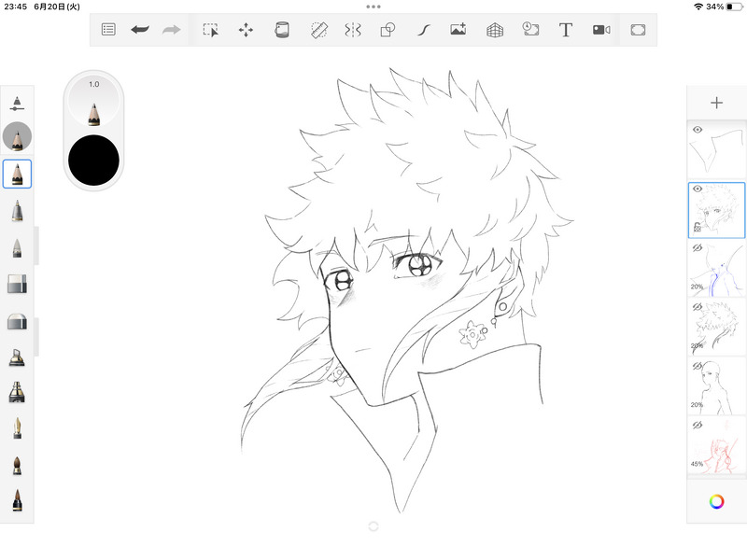Tap the 34% battery indicator
The width and height of the screenshot is (747, 560).
click(725, 7)
